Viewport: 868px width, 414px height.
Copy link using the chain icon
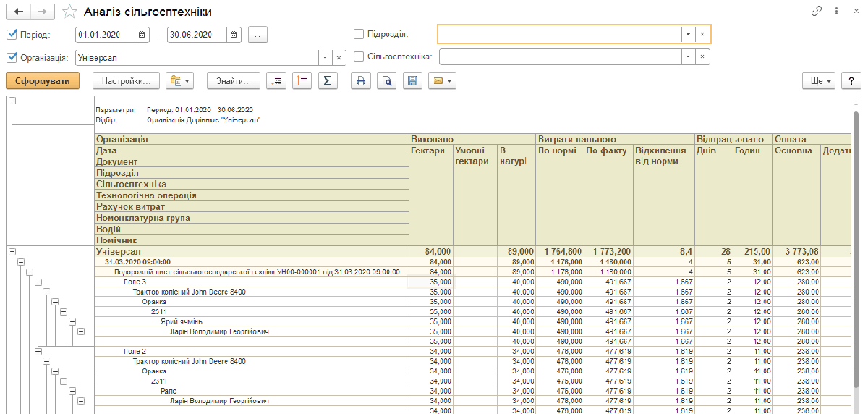pyautogui.click(x=817, y=12)
